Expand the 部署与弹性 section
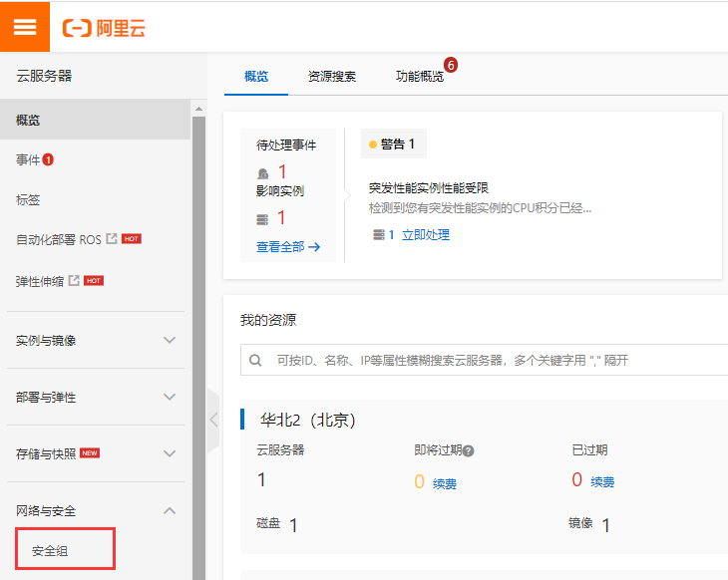 pos(170,397)
